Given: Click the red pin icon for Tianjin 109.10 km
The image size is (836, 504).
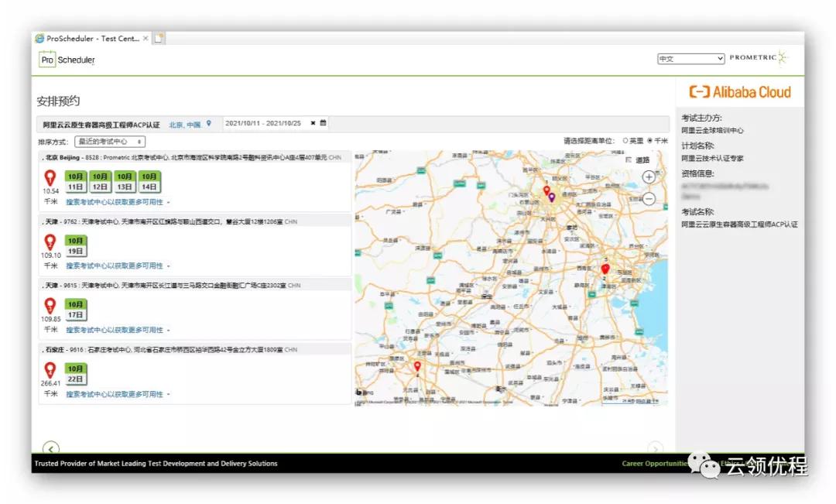Looking at the screenshot, I should click(50, 242).
